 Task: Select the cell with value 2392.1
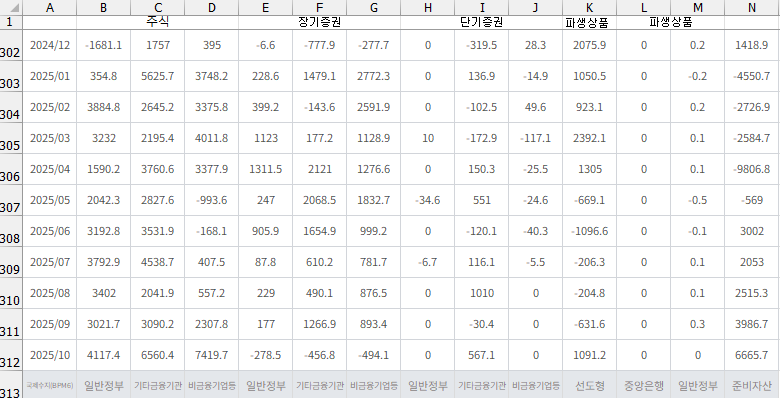[589, 138]
